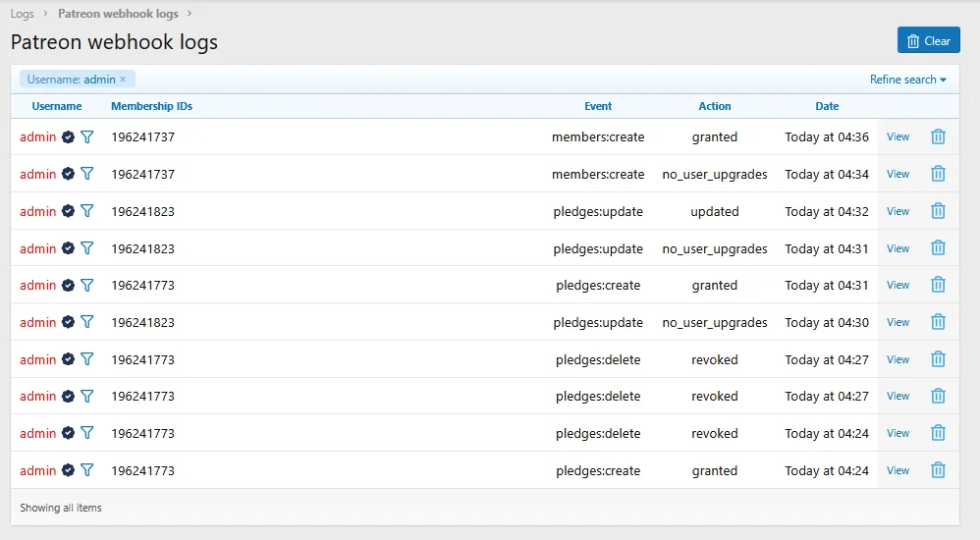Click filter funnel icon in 04:34 row
980x540 pixels.
tap(87, 174)
